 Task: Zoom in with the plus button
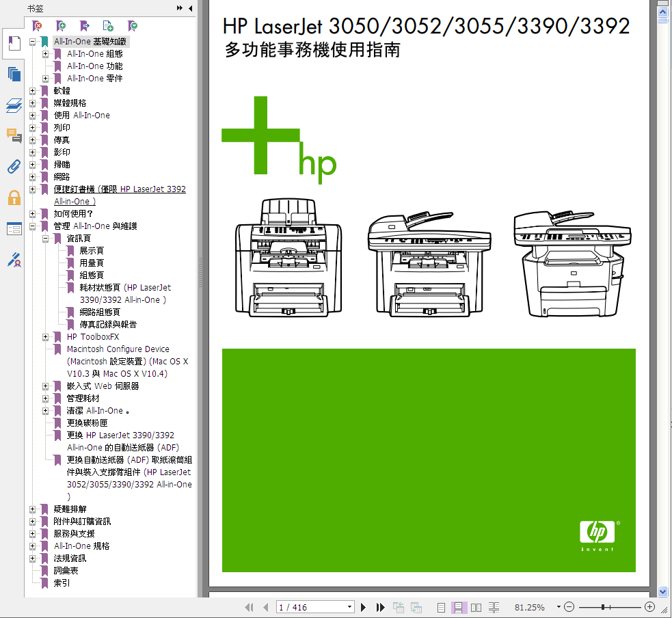(x=649, y=607)
